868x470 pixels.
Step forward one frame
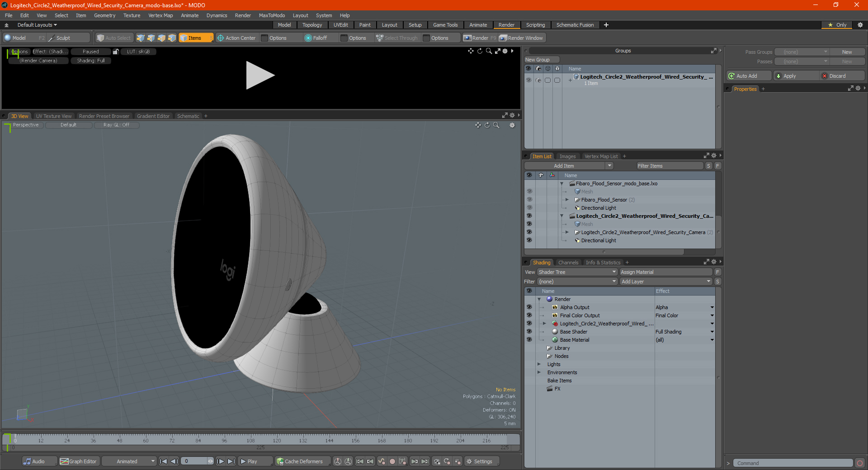pos(221,461)
